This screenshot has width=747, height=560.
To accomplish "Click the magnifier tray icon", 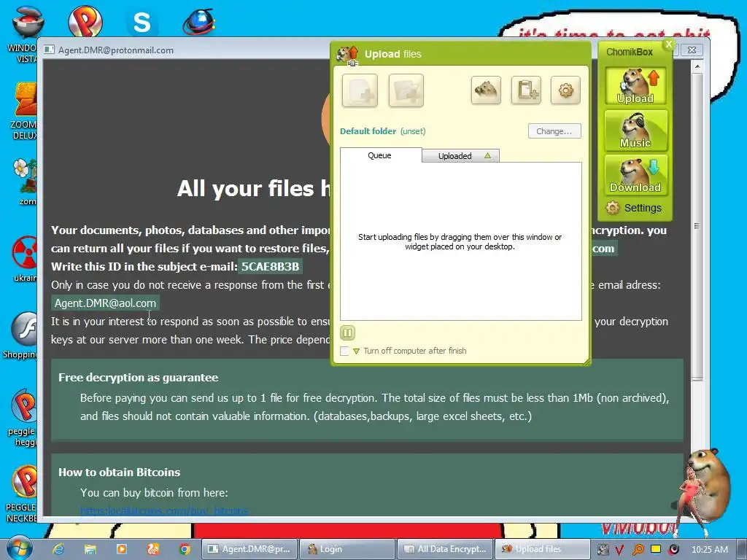I will [638, 550].
